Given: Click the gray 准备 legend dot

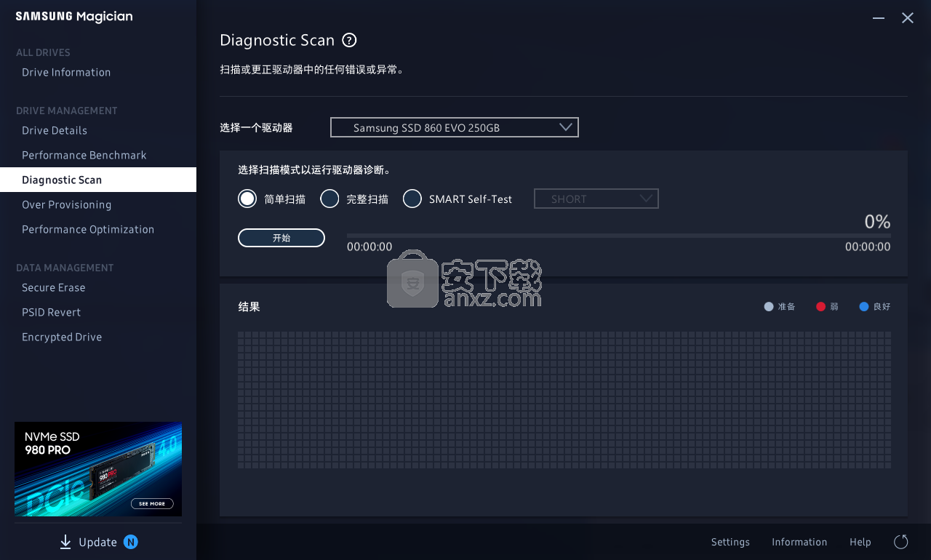Looking at the screenshot, I should (x=769, y=307).
